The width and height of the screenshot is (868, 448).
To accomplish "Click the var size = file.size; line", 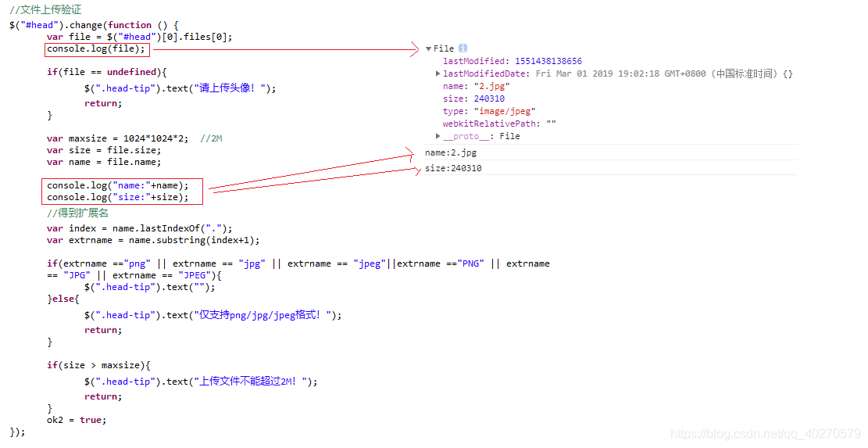I will 104,150.
